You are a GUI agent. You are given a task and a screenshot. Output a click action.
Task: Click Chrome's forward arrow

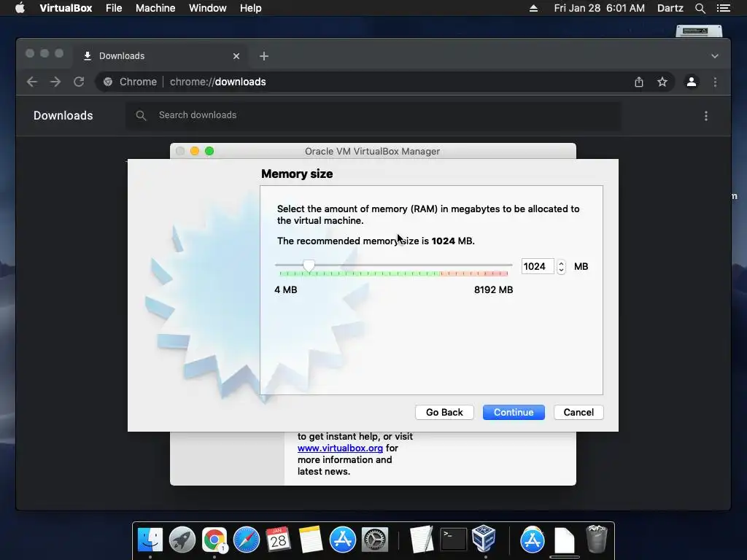tap(55, 82)
